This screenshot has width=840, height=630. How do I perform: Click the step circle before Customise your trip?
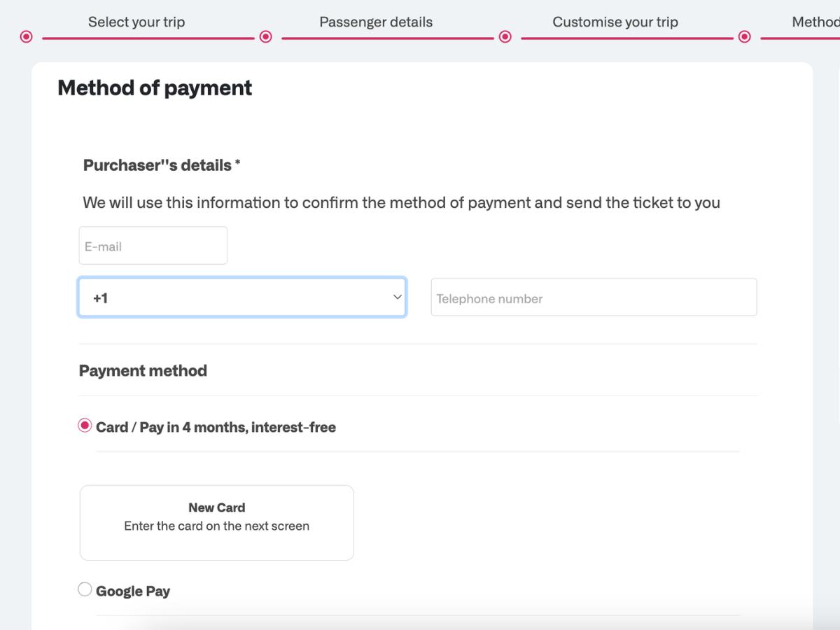[505, 36]
